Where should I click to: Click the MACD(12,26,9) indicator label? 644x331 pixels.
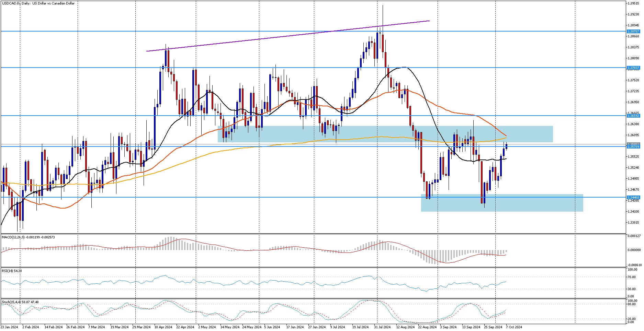pos(28,237)
